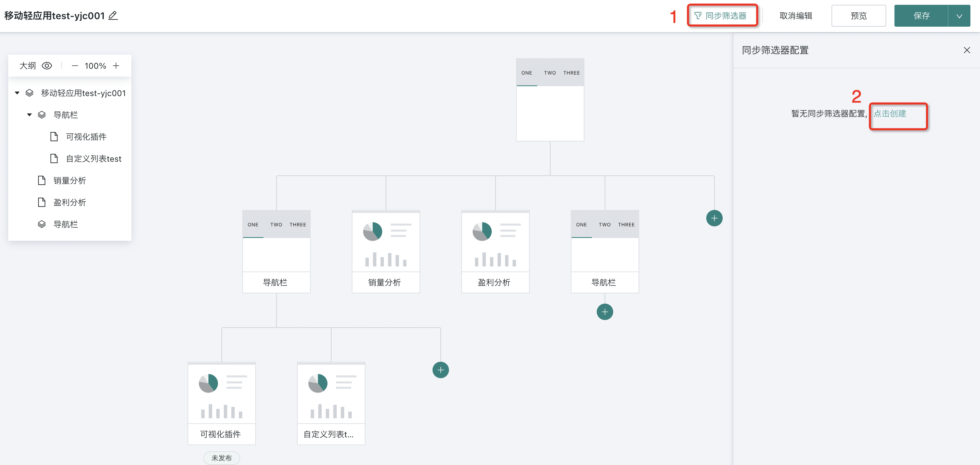This screenshot has height=465, width=980.
Task: Click the 点击创建 link
Action: point(890,113)
